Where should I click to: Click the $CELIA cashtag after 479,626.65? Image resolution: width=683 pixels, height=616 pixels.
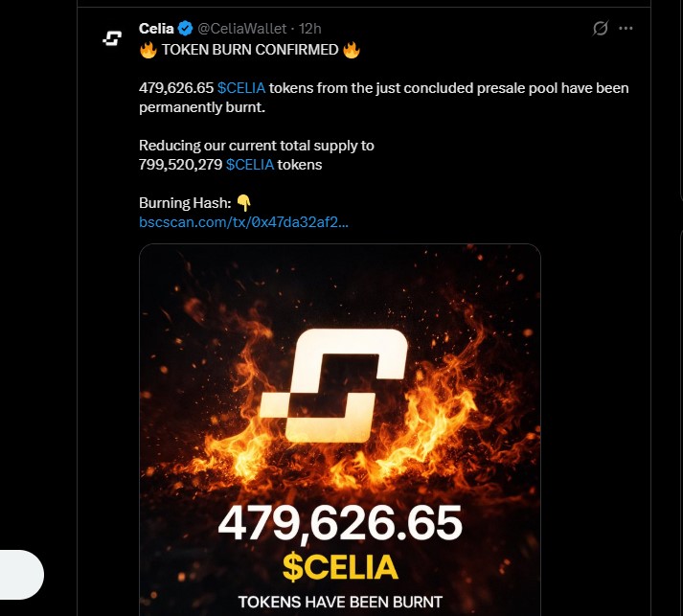pos(241,88)
